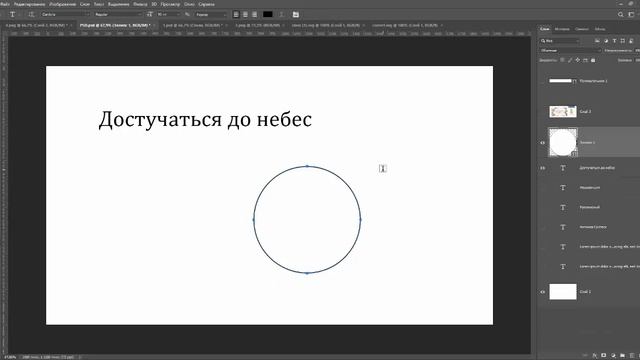640x360 pixels.
Task: Open the workspace switcher icon
Action: pyautogui.click(x=631, y=14)
